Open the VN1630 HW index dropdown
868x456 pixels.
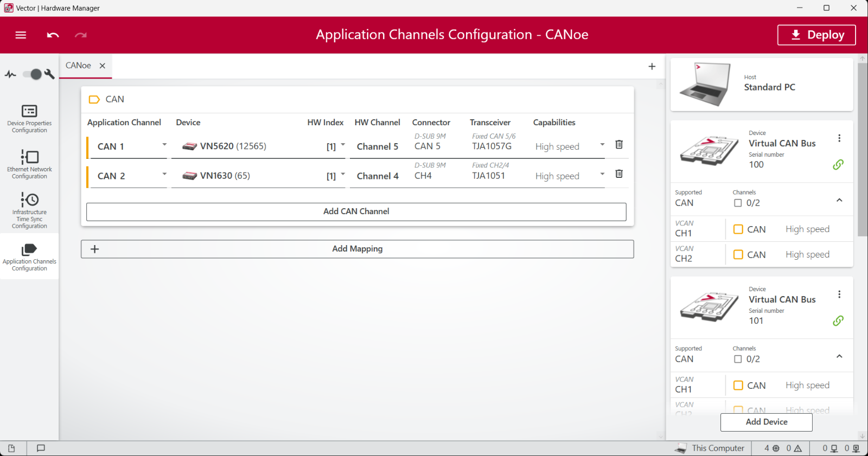coord(343,174)
